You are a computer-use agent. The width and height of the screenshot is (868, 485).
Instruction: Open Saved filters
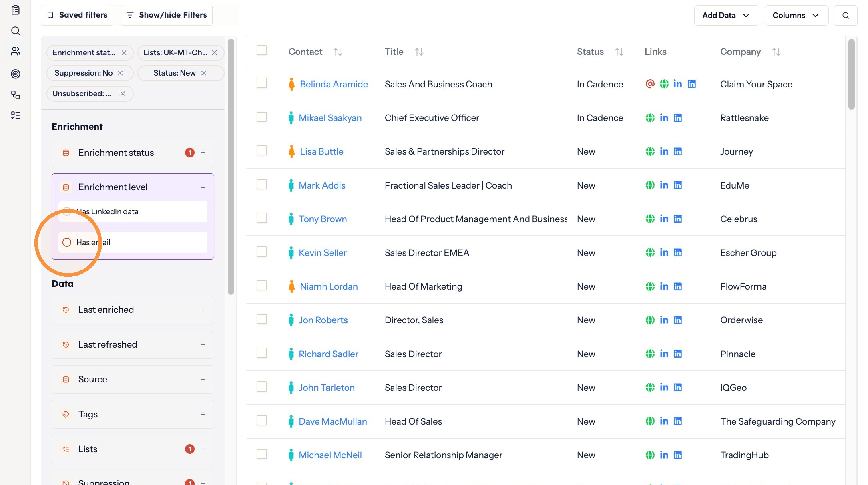coord(77,15)
